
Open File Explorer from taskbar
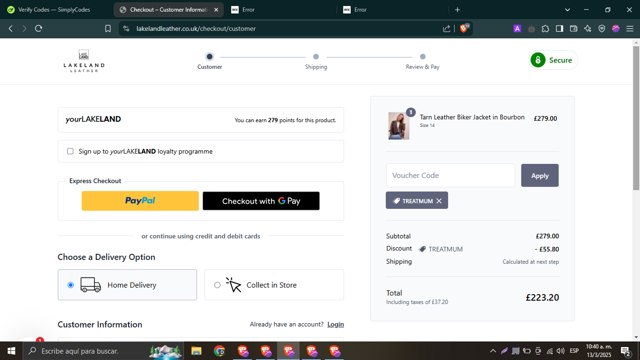tap(196, 351)
